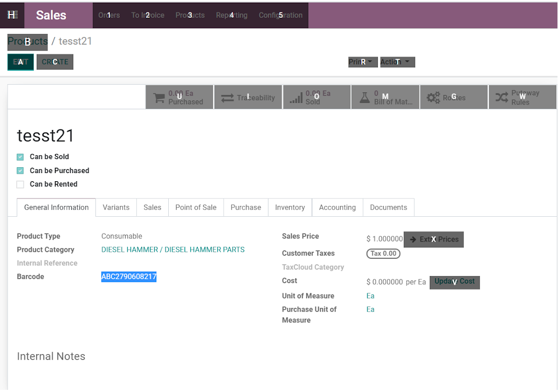Expand the Print dropdown
Image resolution: width=558 pixels, height=392 pixels.
click(x=363, y=62)
